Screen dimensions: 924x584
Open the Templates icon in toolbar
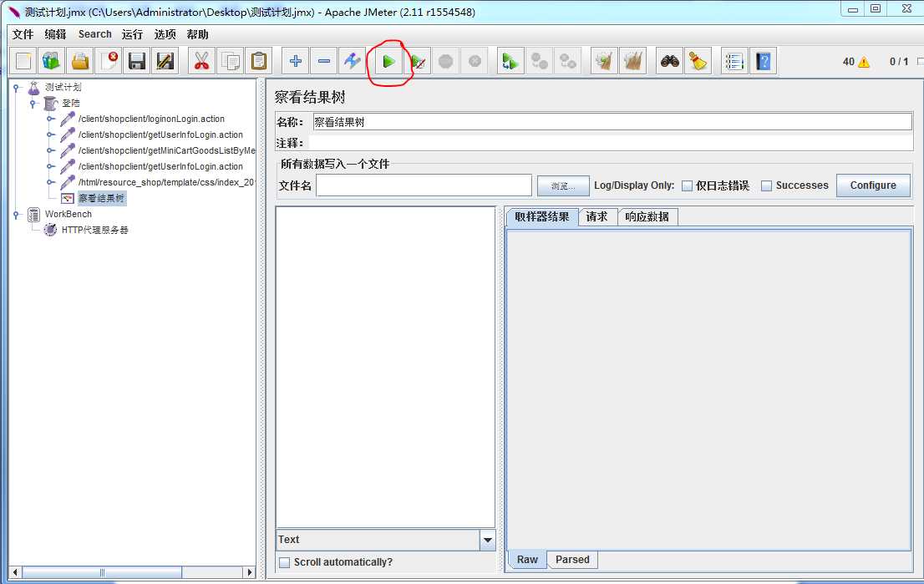[52, 61]
